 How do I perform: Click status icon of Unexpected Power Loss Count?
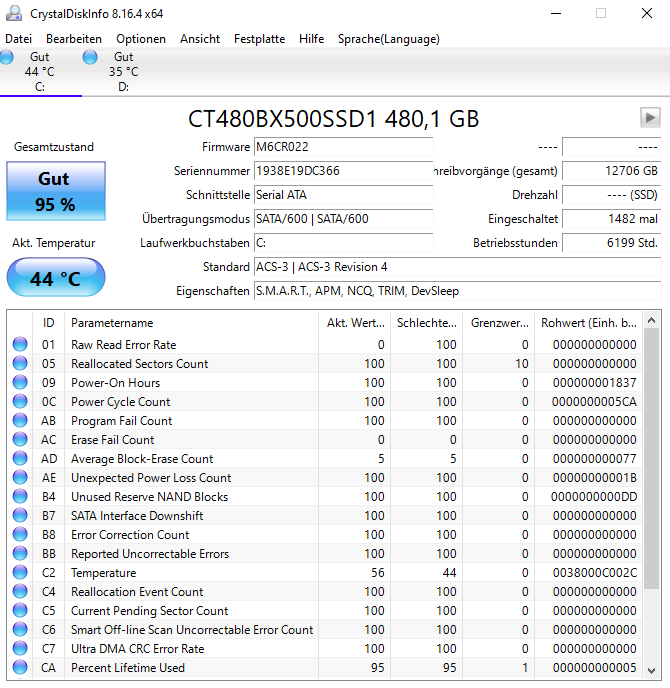20,477
